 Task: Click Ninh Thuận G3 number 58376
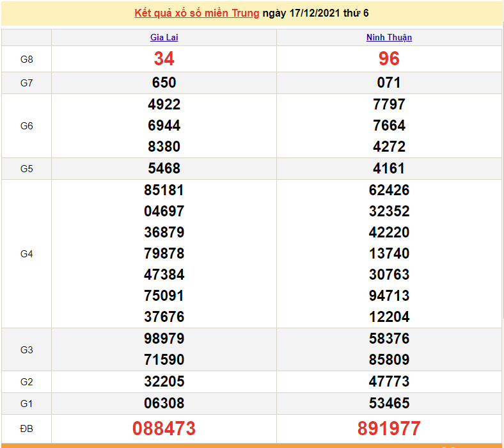389,339
